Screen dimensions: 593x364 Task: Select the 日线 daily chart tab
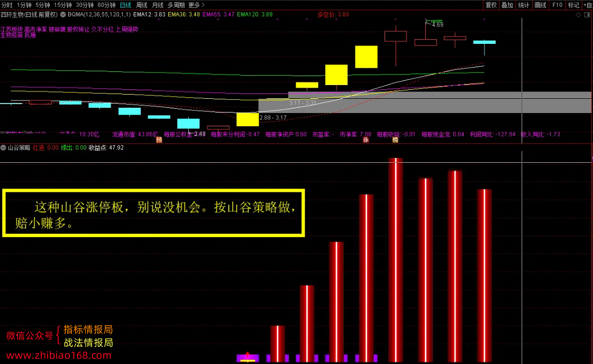[125, 5]
